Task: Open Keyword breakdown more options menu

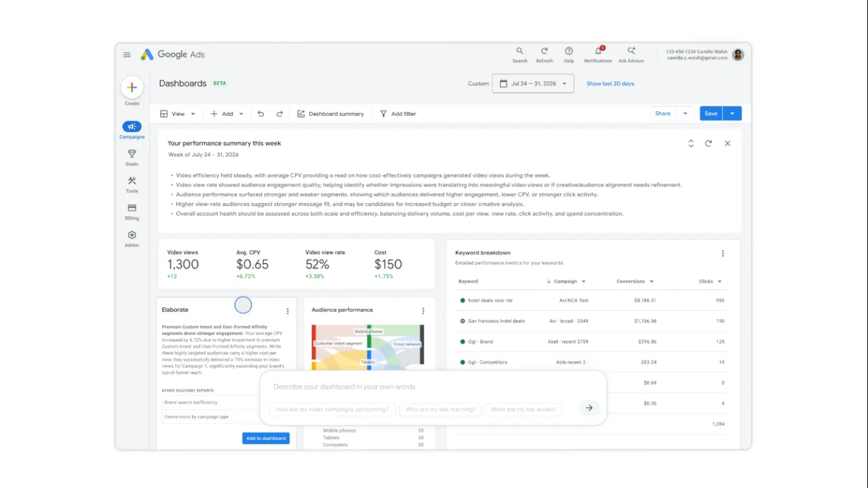Action: click(x=723, y=253)
